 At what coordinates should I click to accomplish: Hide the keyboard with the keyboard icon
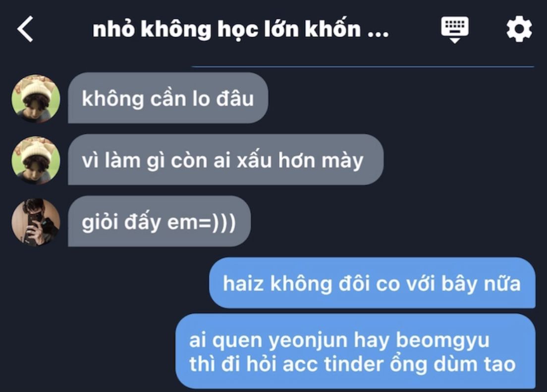coord(454,30)
